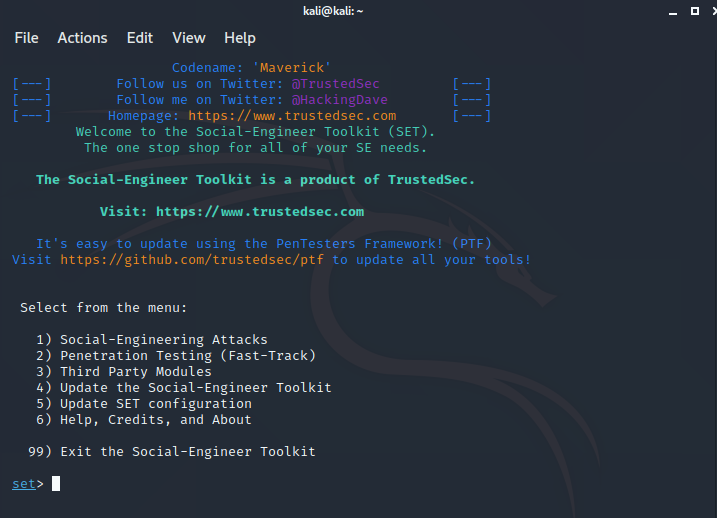The image size is (717, 518).
Task: Click option 6) Help, Credits, and About
Action: point(144,420)
